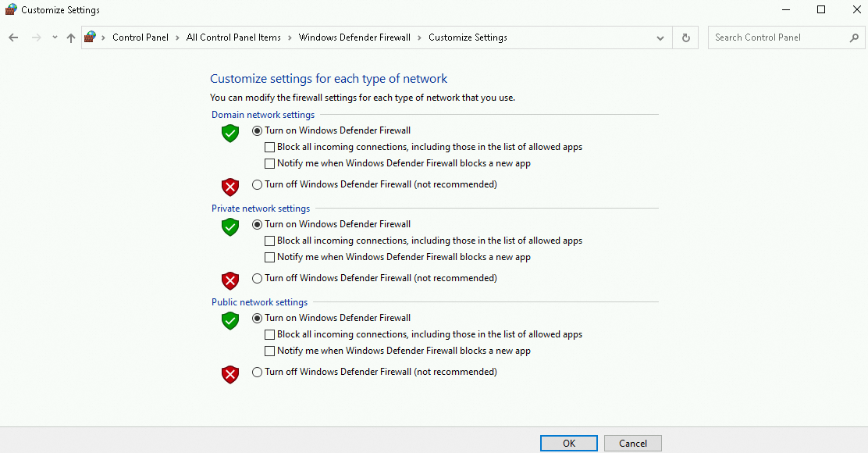Go up one level with up arrow

click(71, 37)
